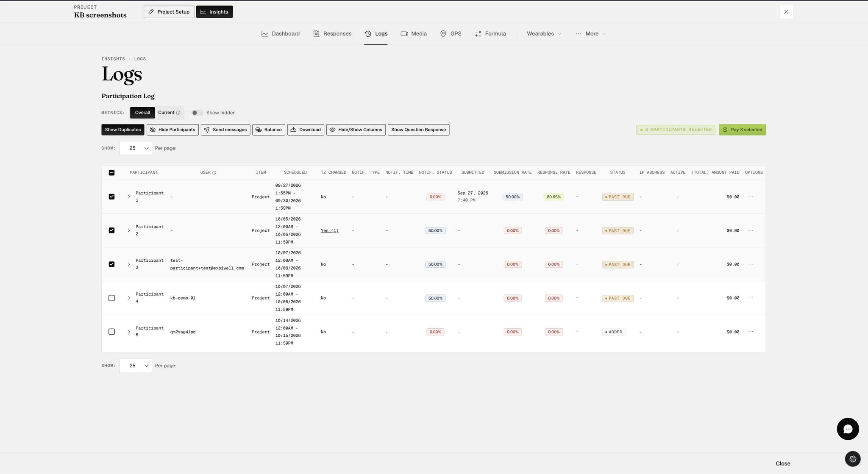868x474 pixels.
Task: Click 'Sep 27, 2026' submitted date
Action: pos(473,193)
